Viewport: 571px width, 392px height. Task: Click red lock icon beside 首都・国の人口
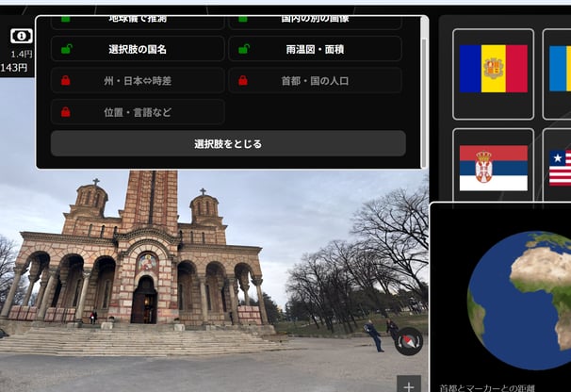click(243, 80)
